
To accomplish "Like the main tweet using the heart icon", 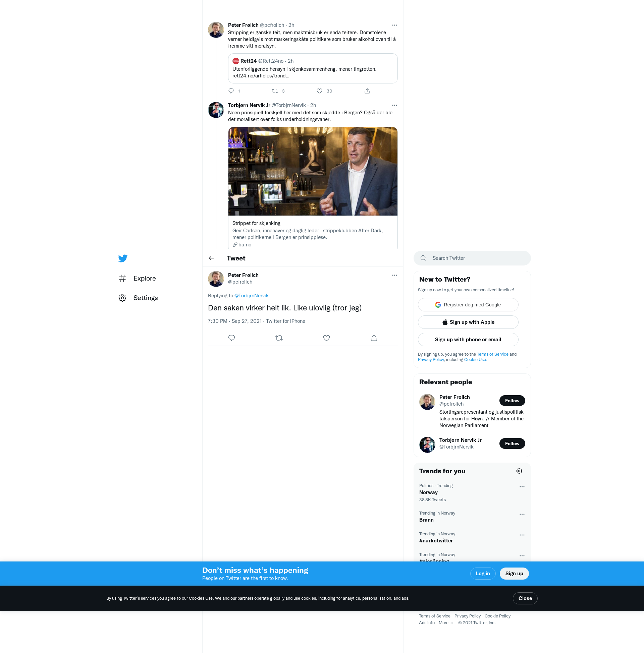I will coord(326,338).
